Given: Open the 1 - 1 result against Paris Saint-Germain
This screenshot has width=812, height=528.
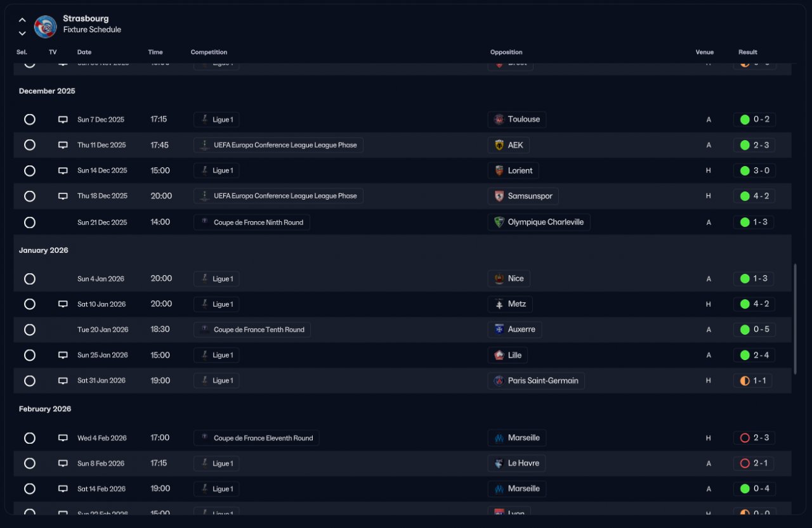Looking at the screenshot, I should (x=754, y=381).
